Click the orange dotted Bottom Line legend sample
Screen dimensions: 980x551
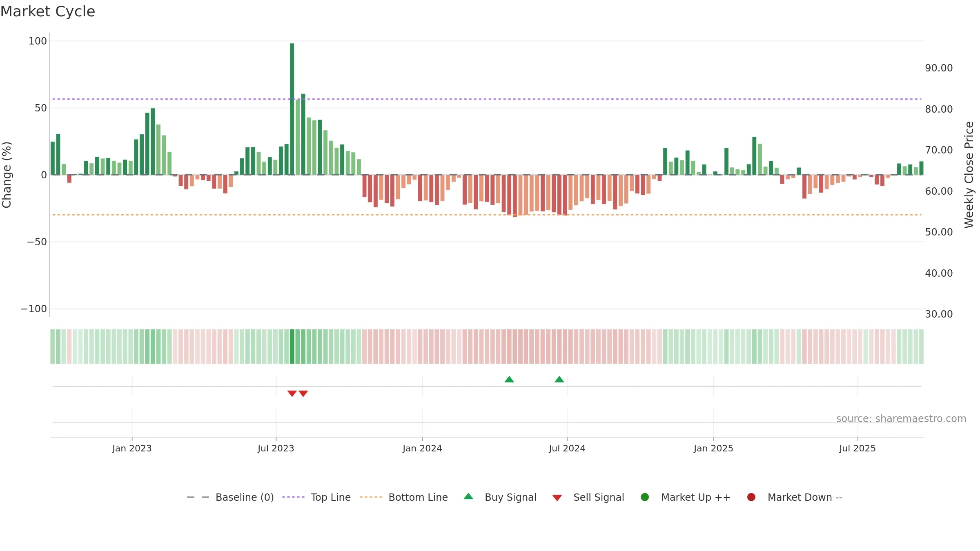371,497
